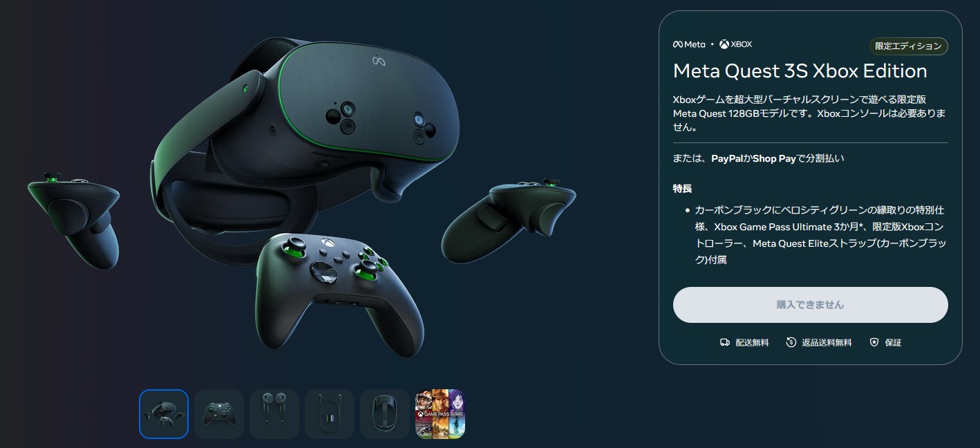980x448 pixels.
Task: Select the headset bundle thumbnail
Action: tap(164, 414)
